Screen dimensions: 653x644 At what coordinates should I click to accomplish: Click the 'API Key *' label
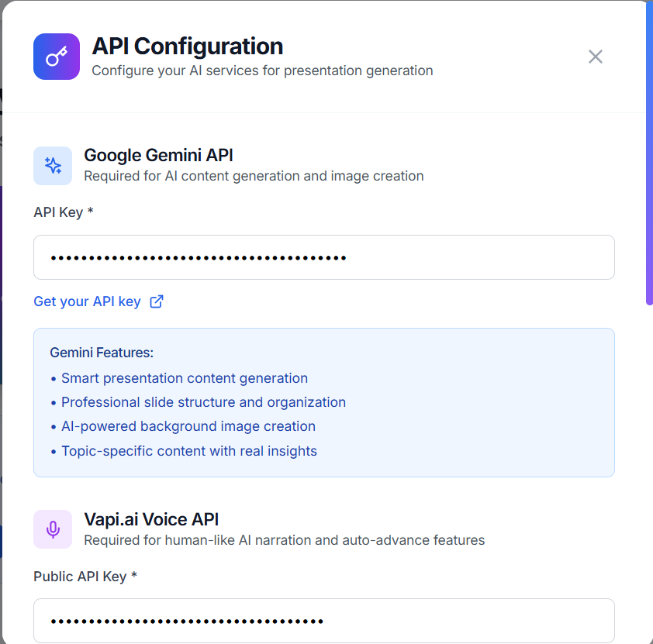(64, 212)
